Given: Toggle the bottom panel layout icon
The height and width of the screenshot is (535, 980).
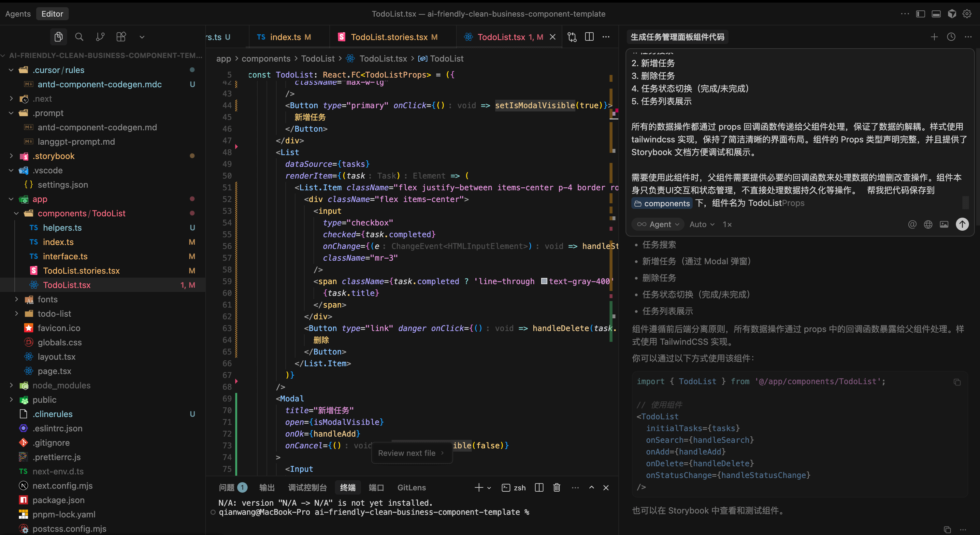Looking at the screenshot, I should click(936, 14).
